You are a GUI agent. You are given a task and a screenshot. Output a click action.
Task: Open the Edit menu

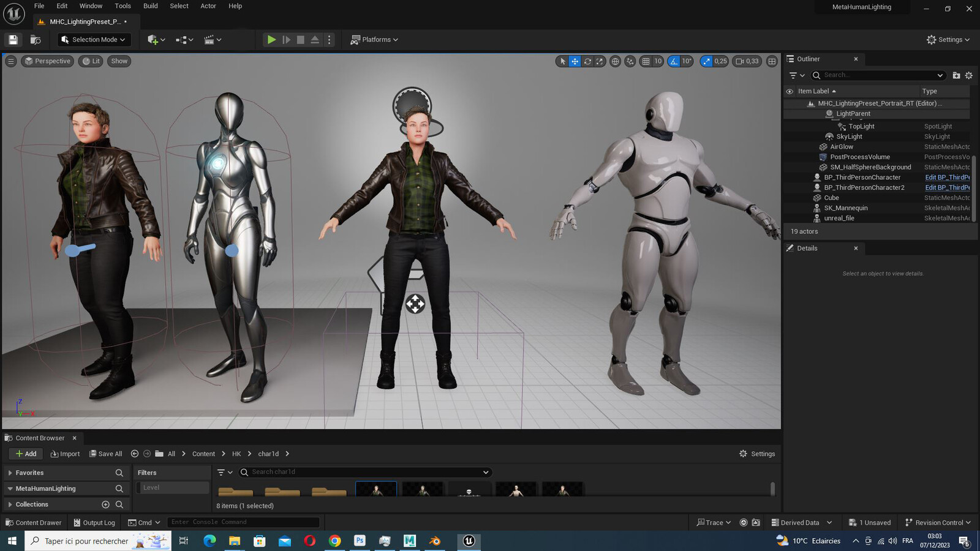point(62,6)
